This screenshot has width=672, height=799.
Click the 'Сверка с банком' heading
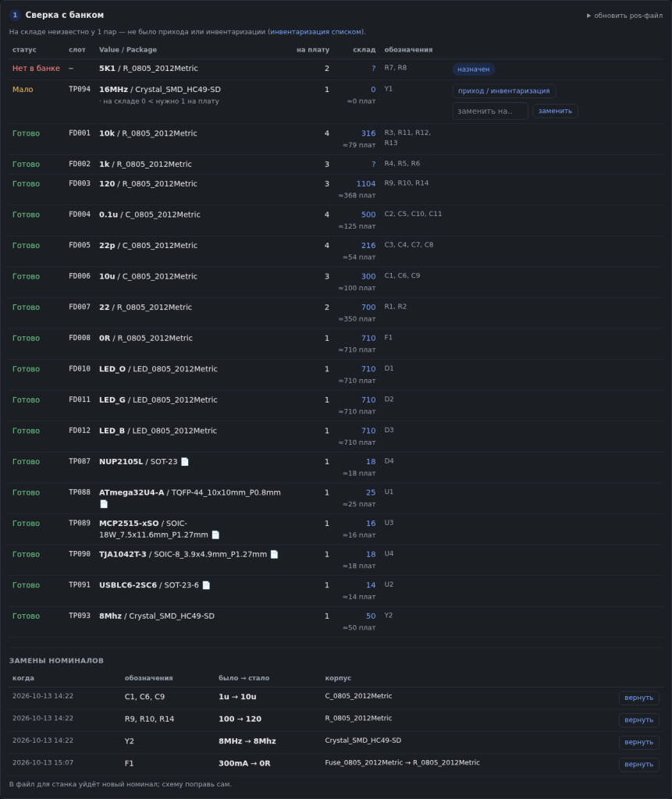coord(65,16)
